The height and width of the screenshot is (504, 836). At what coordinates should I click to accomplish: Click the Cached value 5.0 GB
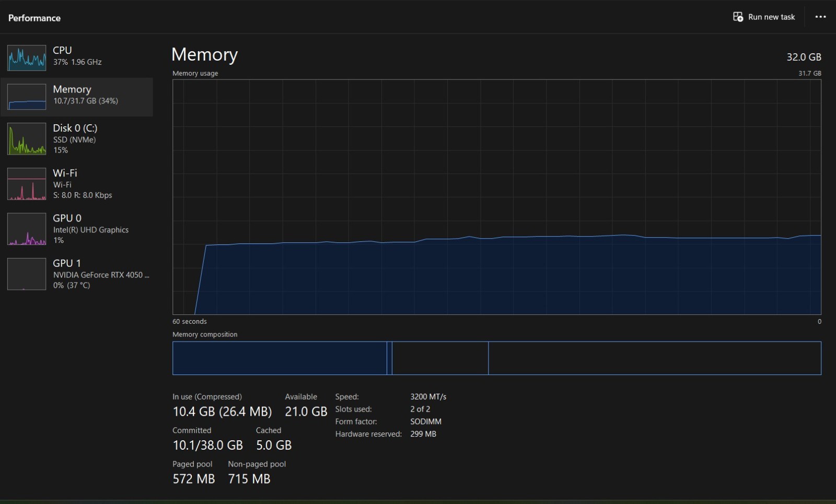[274, 445]
